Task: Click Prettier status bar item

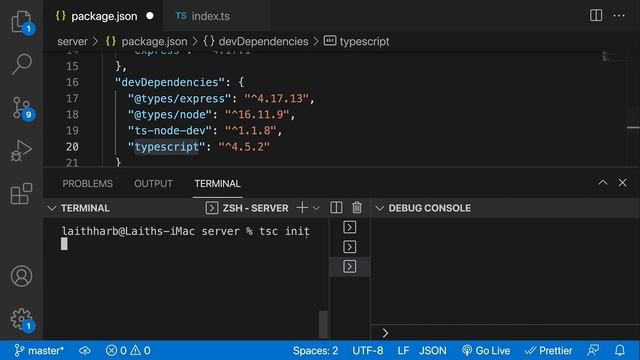Action: click(x=548, y=350)
